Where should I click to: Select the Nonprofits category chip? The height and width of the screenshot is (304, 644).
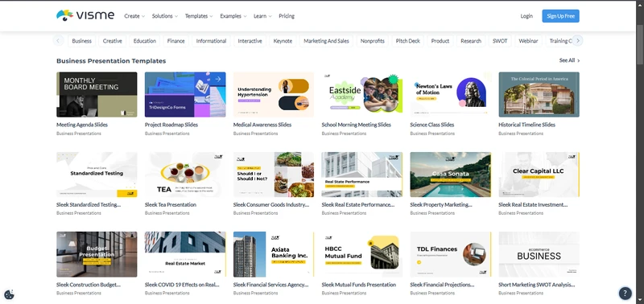point(373,41)
